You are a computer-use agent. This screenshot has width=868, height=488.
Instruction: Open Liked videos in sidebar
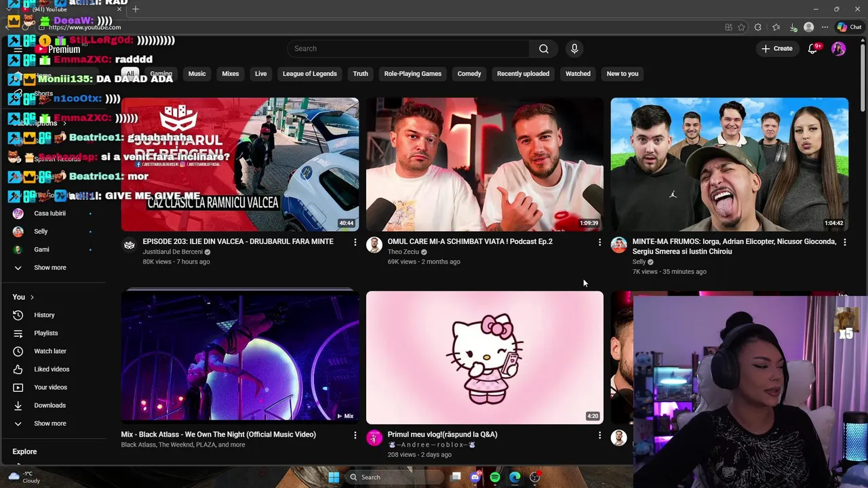pyautogui.click(x=53, y=369)
